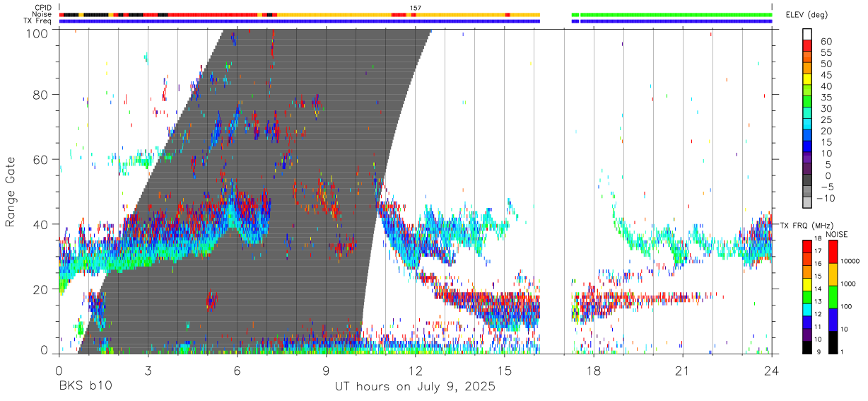The image size is (868, 401).
Task: Click the white top segment of the ELEV colorbar
Action: tap(807, 34)
